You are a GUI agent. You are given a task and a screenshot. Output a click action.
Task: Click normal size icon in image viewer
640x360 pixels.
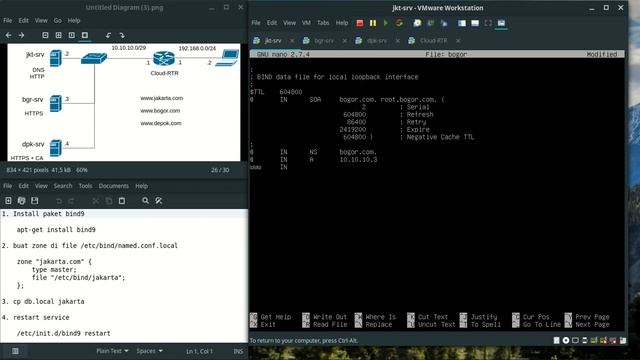tap(71, 36)
